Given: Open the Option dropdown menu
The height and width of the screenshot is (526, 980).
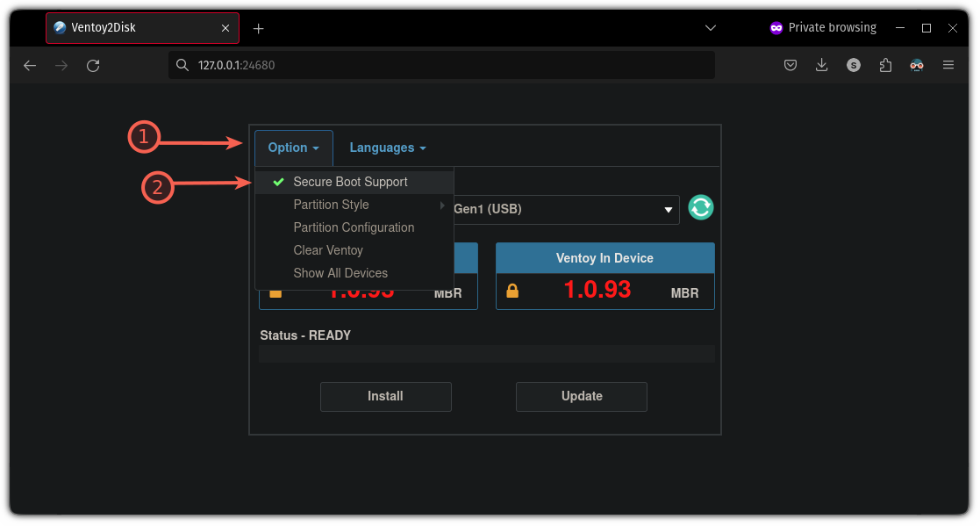Looking at the screenshot, I should (294, 148).
